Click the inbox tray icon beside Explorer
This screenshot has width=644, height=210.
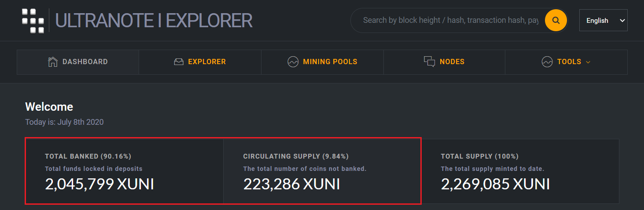tap(179, 62)
